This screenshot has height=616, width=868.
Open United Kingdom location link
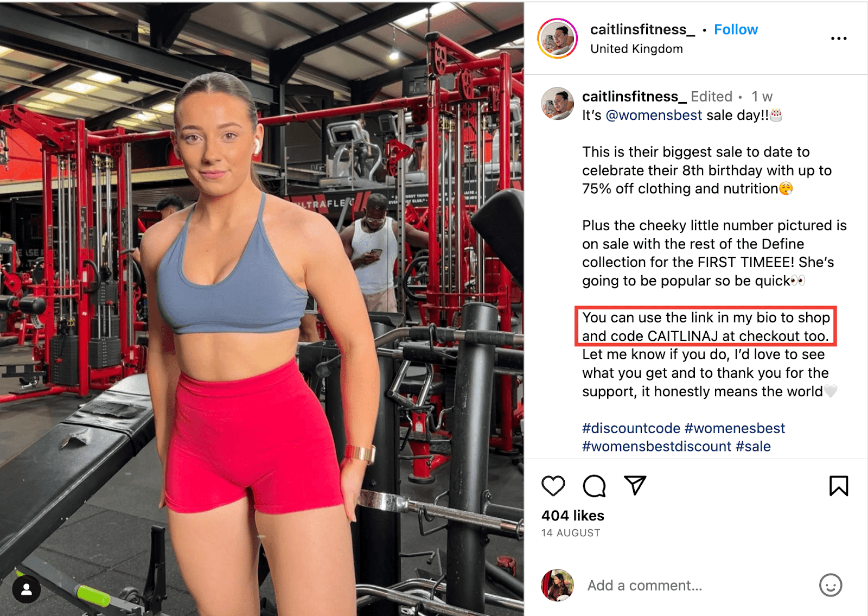pyautogui.click(x=636, y=49)
